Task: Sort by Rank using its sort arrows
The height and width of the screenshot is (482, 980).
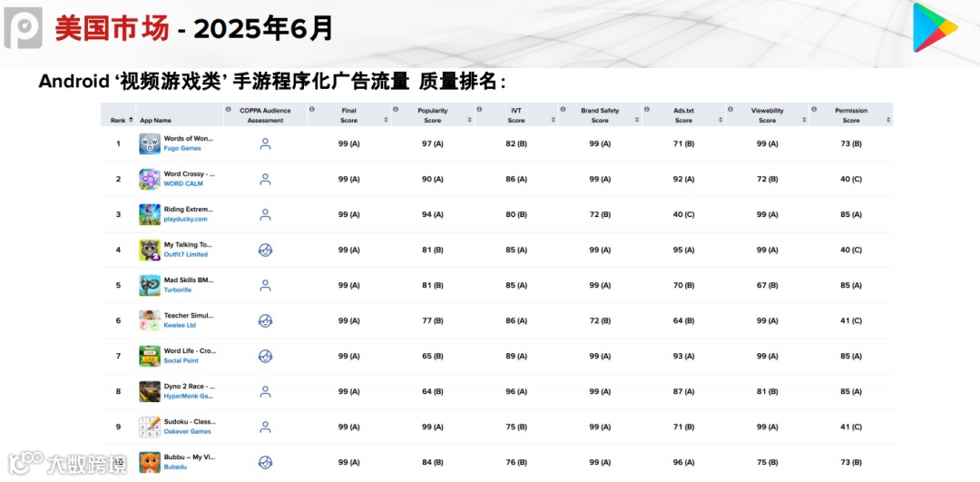Action: coord(131,120)
